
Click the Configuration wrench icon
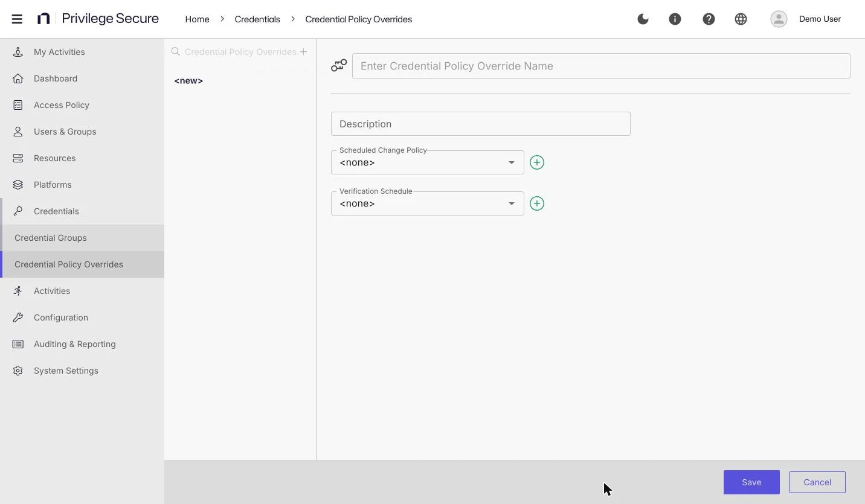tap(18, 317)
